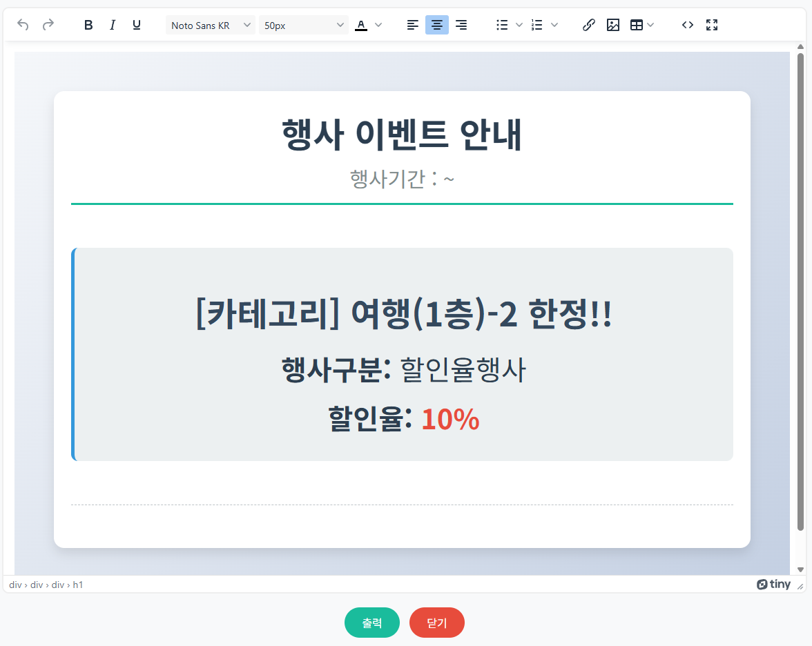Image resolution: width=812 pixels, height=646 pixels.
Task: Select h1 in the element path
Action: 78,585
